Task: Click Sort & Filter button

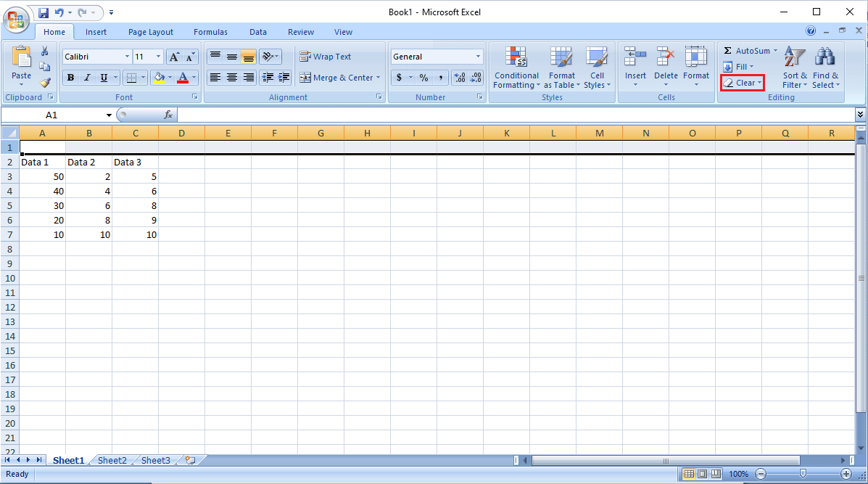Action: [x=795, y=67]
